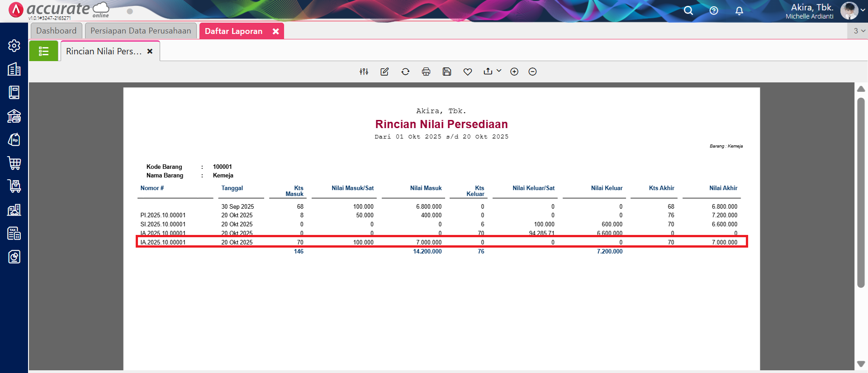This screenshot has width=868, height=373.
Task: Mark the report as favorite with the heart
Action: (468, 72)
